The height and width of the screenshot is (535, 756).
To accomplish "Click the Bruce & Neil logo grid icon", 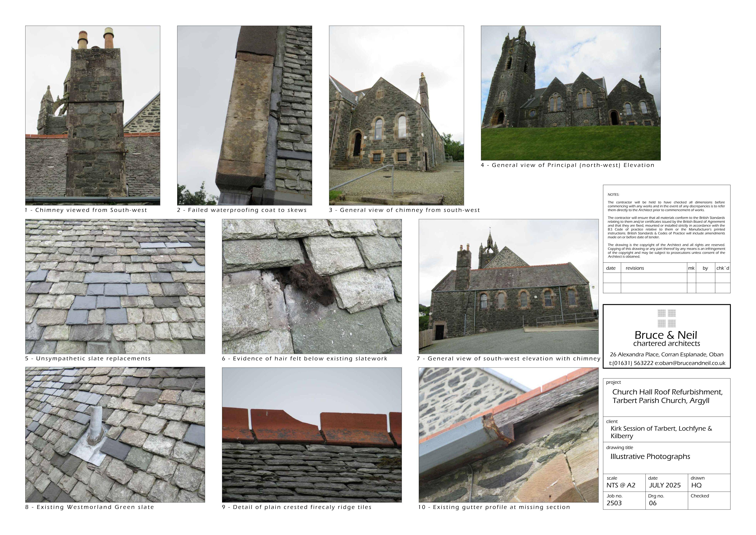I will pyautogui.click(x=667, y=318).
